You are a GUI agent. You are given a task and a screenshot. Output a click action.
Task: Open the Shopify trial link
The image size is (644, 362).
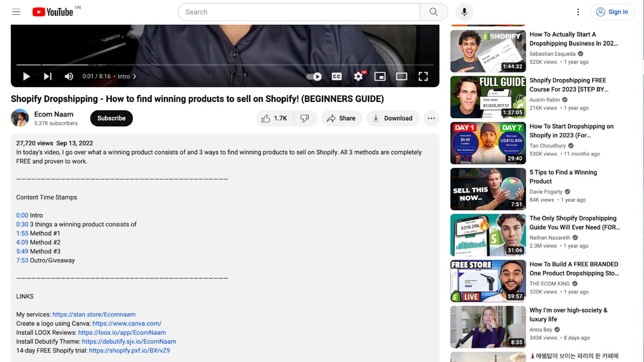pos(129,351)
